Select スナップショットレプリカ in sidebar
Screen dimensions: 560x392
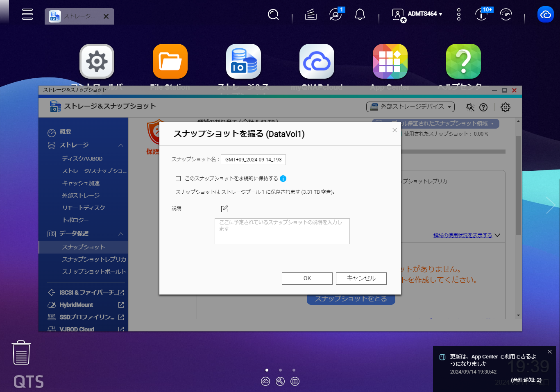coord(94,259)
